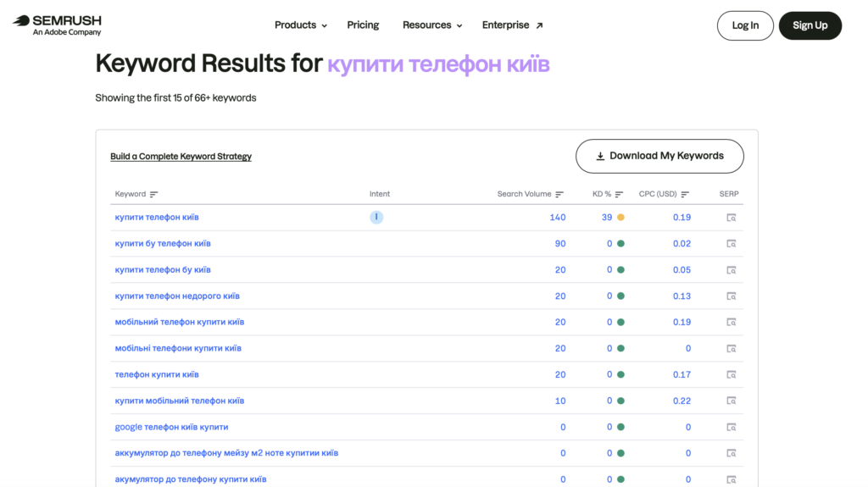
Task: Open the Pricing page
Action: pyautogui.click(x=363, y=25)
